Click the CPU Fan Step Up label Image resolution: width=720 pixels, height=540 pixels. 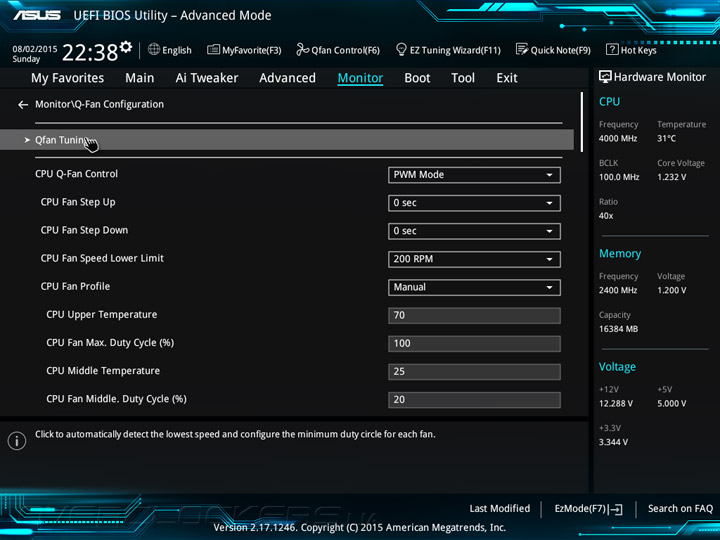(78, 202)
